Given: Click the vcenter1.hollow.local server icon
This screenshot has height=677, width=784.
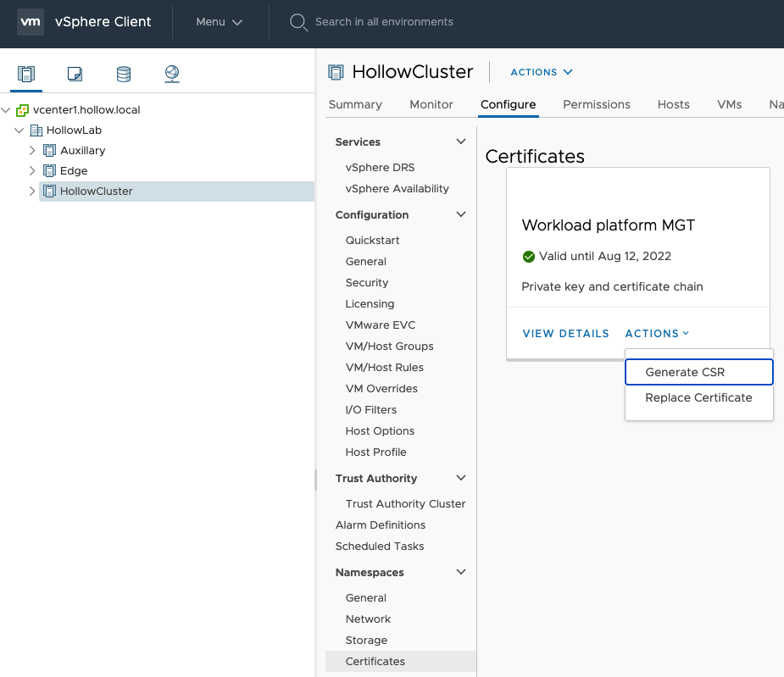Looking at the screenshot, I should (23, 110).
